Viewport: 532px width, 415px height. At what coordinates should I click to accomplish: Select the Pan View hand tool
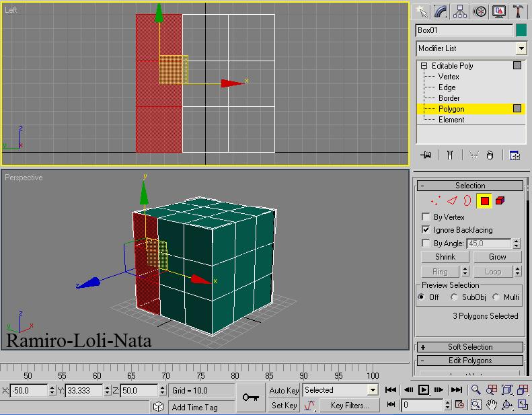[491, 404]
